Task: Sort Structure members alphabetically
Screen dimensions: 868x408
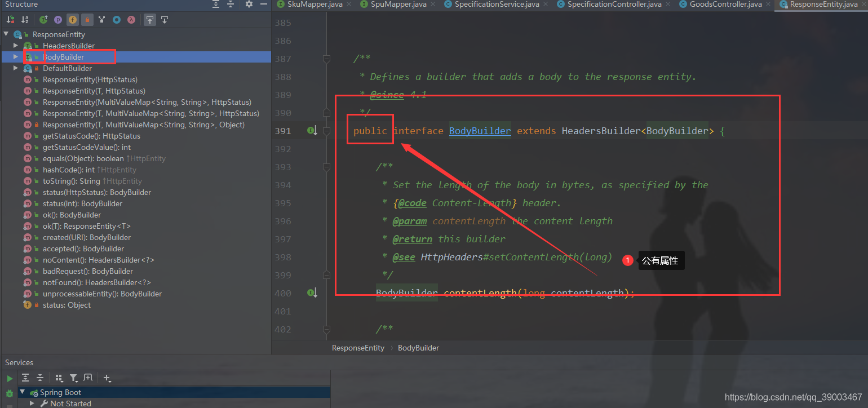Action: coord(24,20)
